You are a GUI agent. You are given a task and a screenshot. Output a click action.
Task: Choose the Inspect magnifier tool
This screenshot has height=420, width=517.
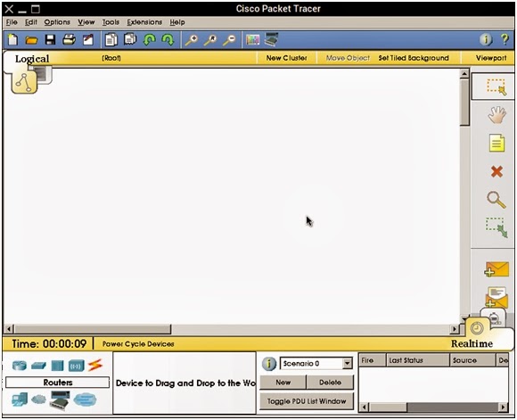(x=496, y=200)
